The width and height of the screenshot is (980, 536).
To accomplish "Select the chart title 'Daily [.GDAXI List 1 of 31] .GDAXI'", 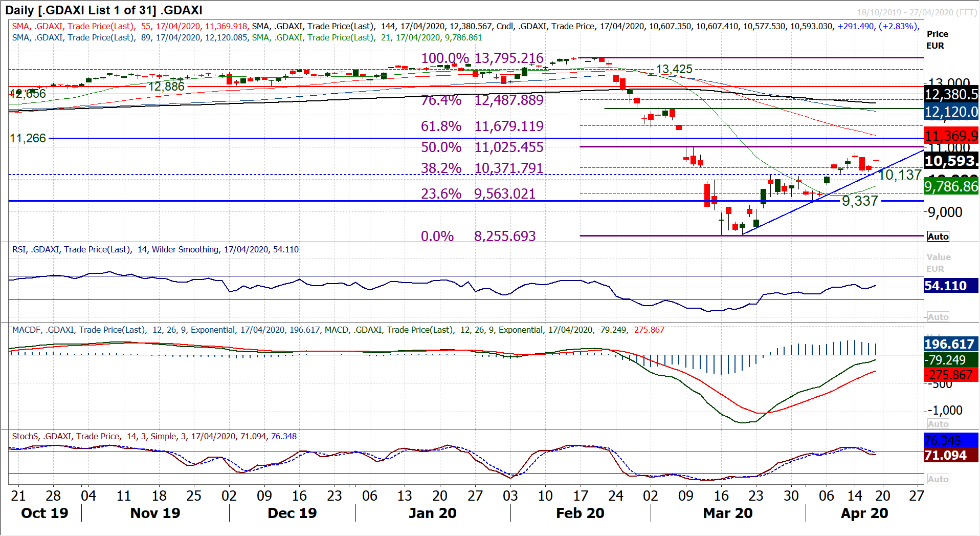I will coord(104,10).
